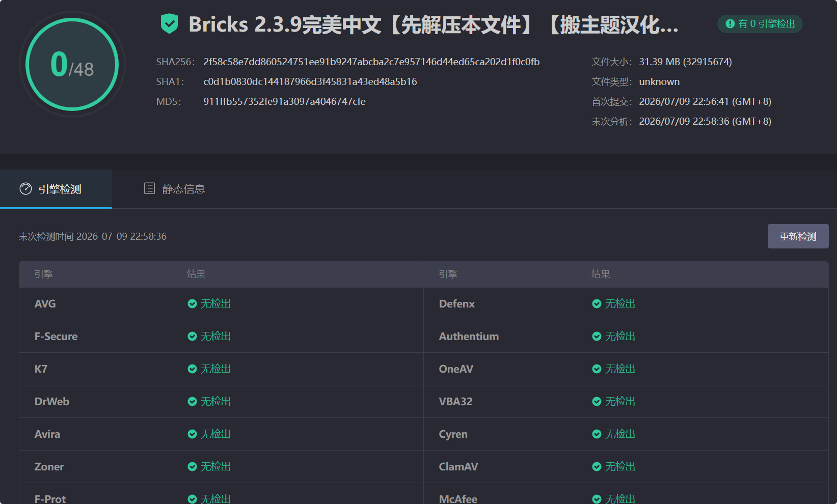Click the VBA32 engine name

pyautogui.click(x=455, y=402)
